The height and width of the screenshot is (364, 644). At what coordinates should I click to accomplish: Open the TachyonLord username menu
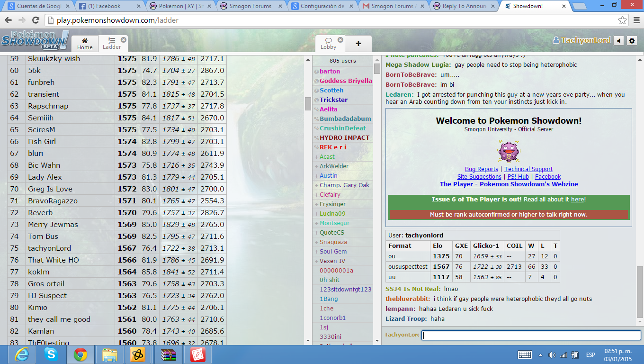click(x=582, y=40)
